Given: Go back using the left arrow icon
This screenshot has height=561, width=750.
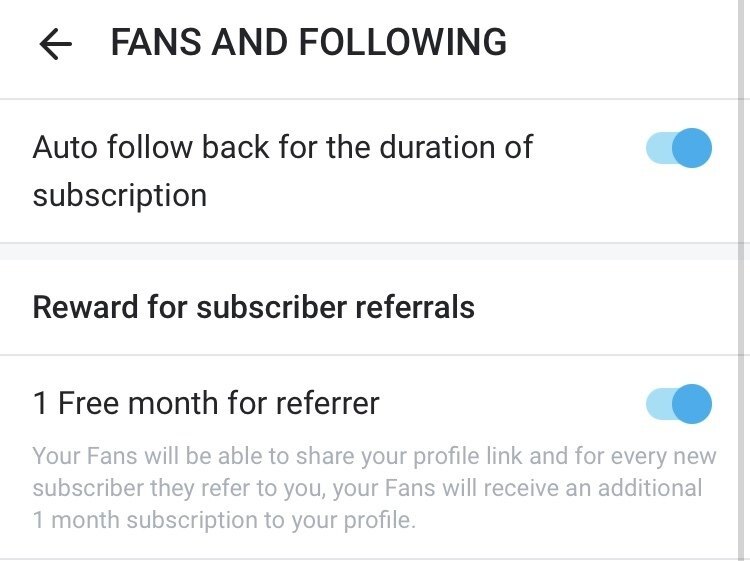Looking at the screenshot, I should [55, 43].
